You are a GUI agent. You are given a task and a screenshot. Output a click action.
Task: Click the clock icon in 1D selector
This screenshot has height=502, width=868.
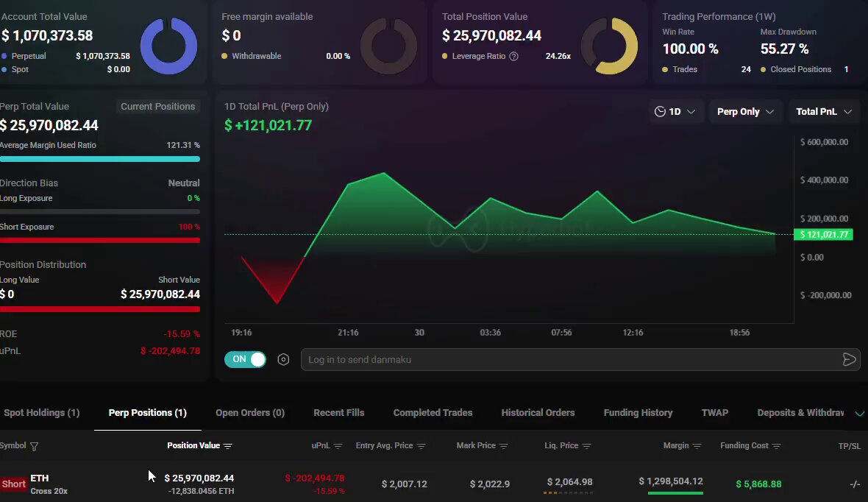tap(660, 111)
